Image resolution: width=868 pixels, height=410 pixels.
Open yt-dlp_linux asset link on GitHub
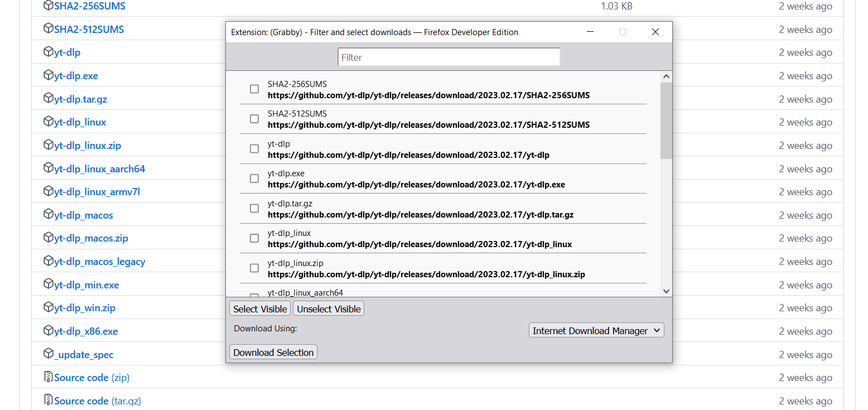[x=80, y=122]
